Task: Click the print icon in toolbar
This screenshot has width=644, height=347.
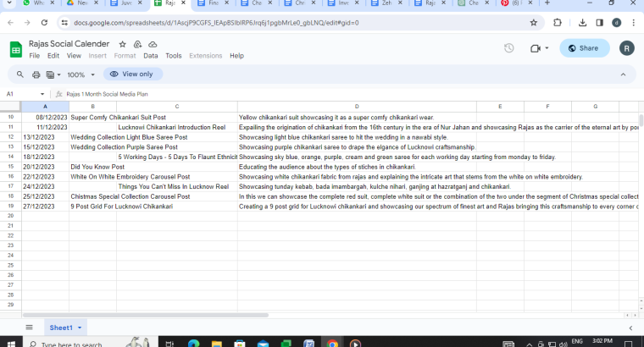Action: tap(36, 74)
